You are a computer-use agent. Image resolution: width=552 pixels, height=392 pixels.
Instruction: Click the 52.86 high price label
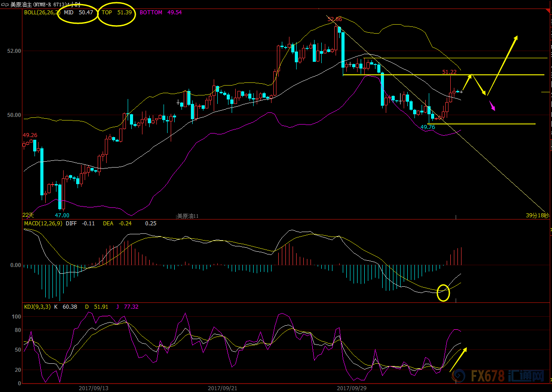point(335,19)
